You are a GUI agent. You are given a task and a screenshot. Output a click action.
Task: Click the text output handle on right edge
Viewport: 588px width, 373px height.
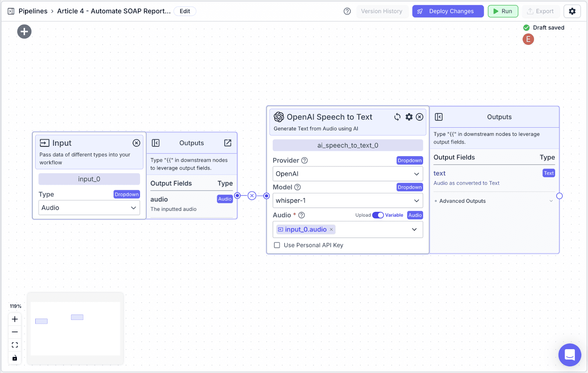(x=559, y=196)
